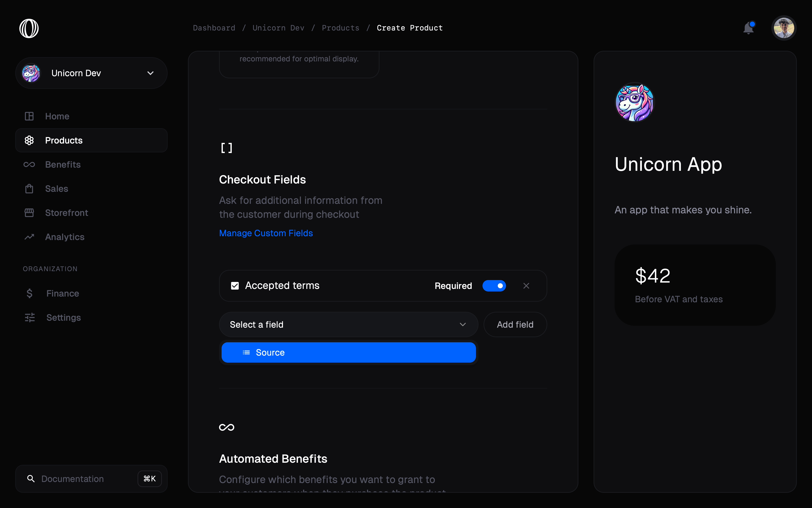Click the Home sidebar icon
The image size is (812, 508).
tap(29, 116)
